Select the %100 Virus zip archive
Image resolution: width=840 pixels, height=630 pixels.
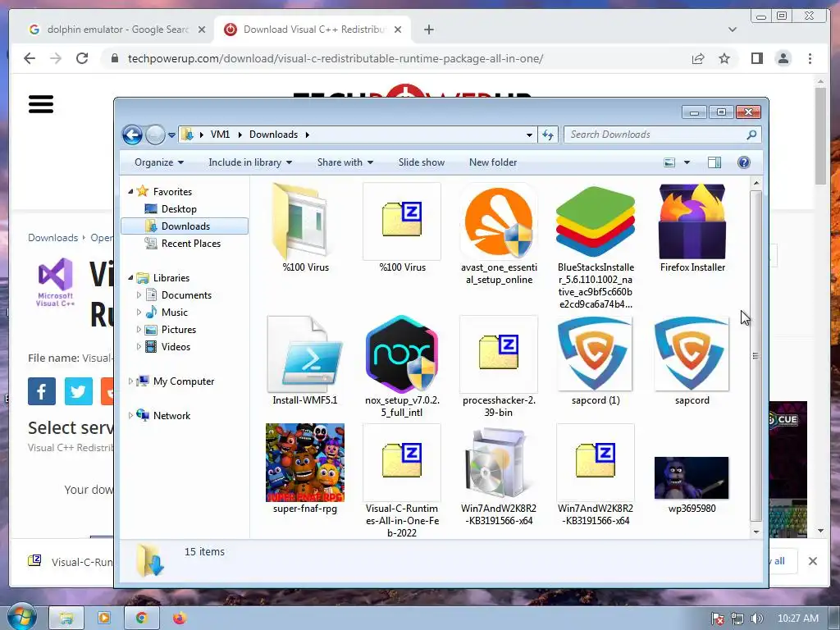pos(402,221)
